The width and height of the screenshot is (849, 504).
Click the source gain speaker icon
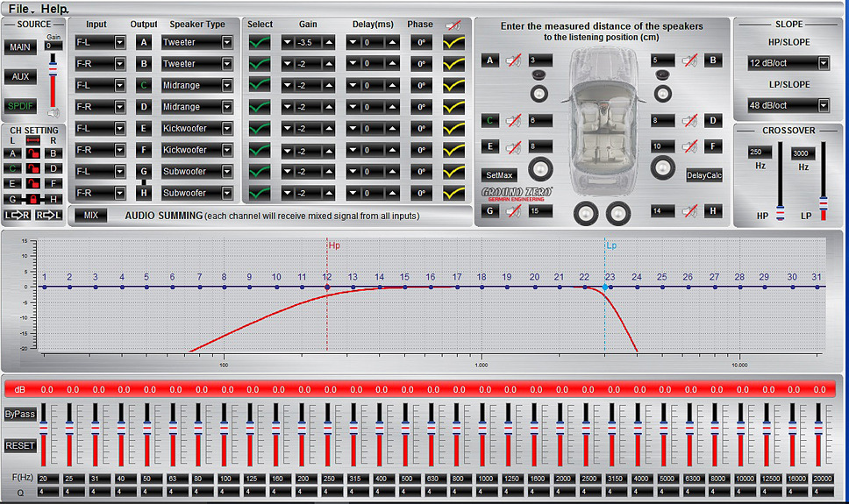click(54, 113)
